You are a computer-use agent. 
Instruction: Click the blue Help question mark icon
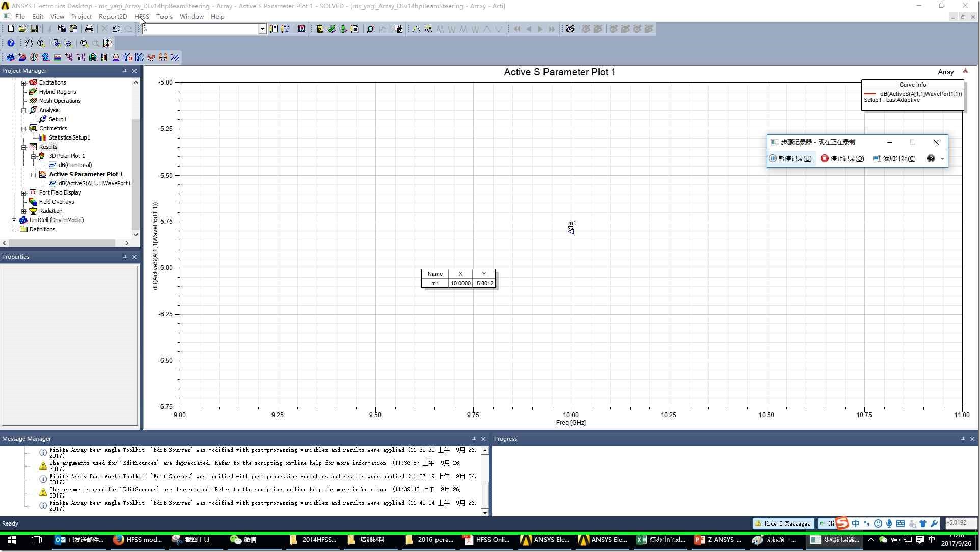pos(10,43)
